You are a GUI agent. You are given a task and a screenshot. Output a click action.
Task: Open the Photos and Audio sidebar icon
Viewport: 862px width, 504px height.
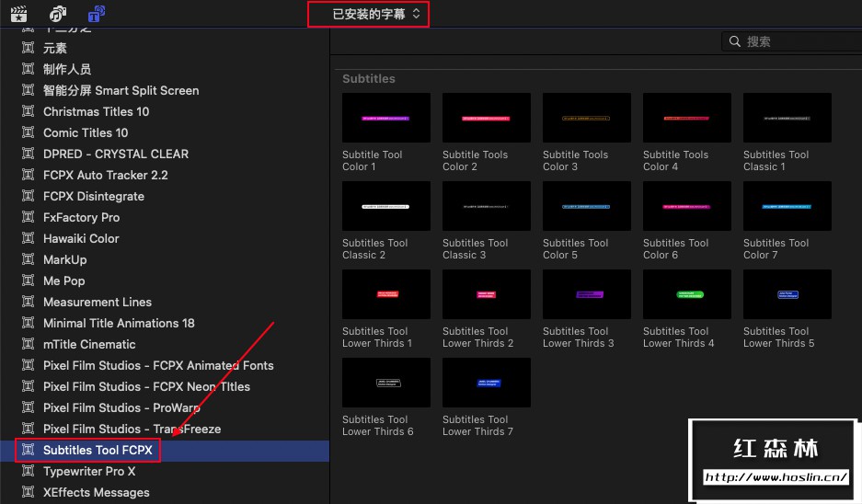(58, 13)
